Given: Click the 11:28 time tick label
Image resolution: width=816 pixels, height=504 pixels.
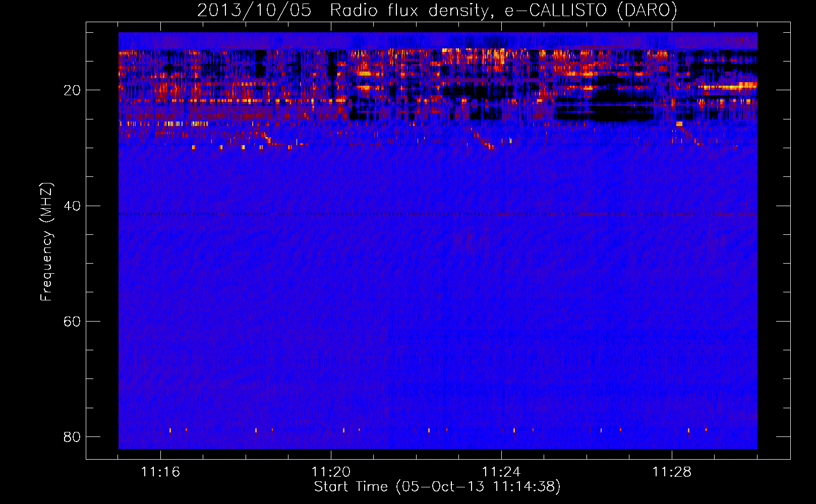Looking at the screenshot, I should pos(672,472).
